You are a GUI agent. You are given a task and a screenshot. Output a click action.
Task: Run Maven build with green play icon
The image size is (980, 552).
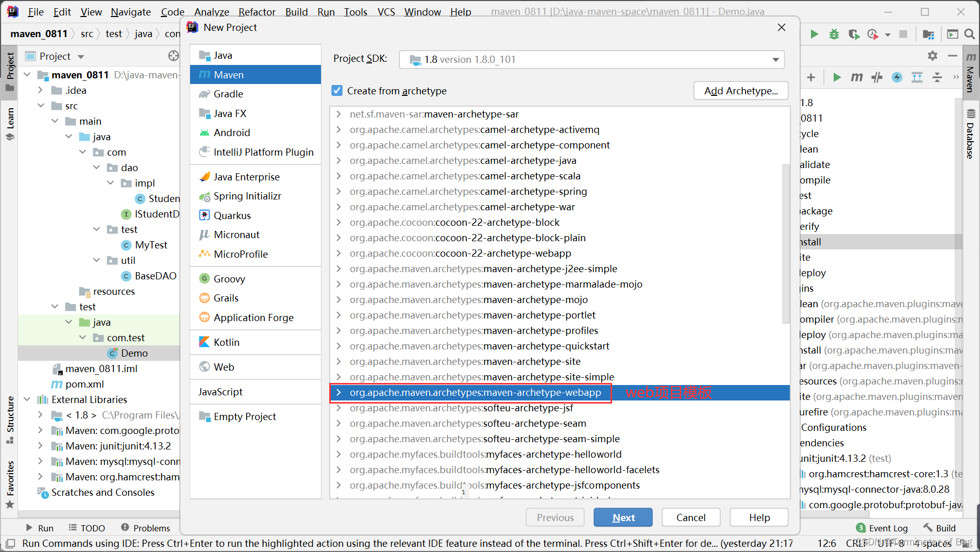(x=837, y=77)
